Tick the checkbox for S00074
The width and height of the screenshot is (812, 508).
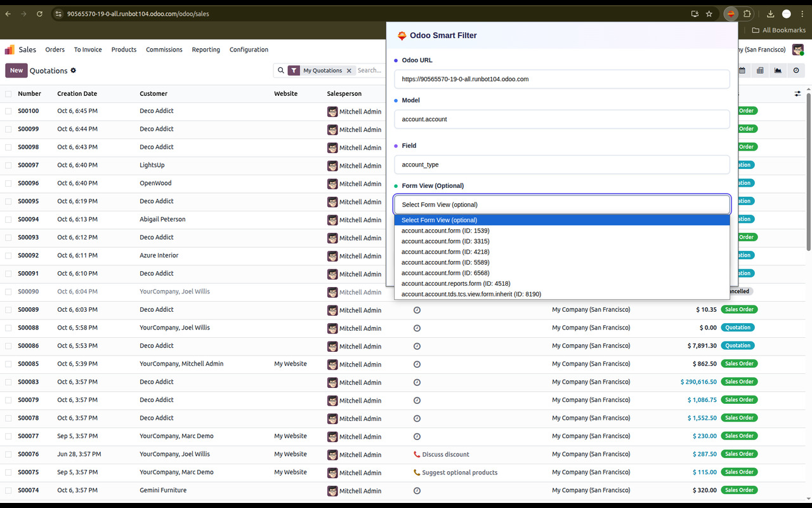[8, 491]
